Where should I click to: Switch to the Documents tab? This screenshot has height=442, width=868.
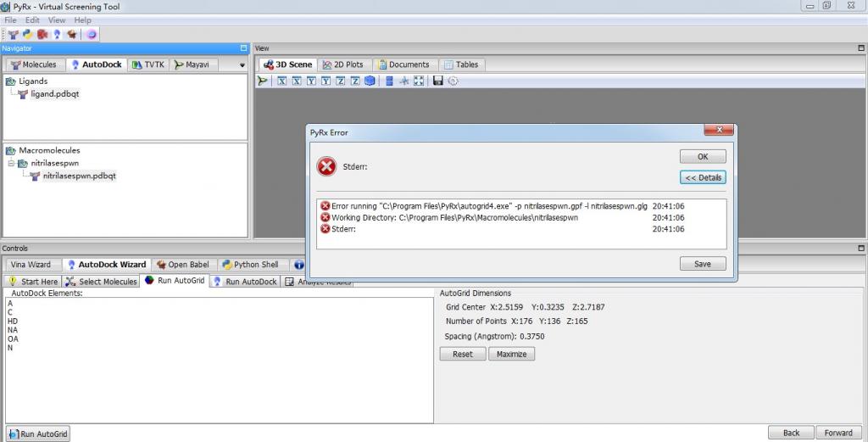[x=403, y=64]
